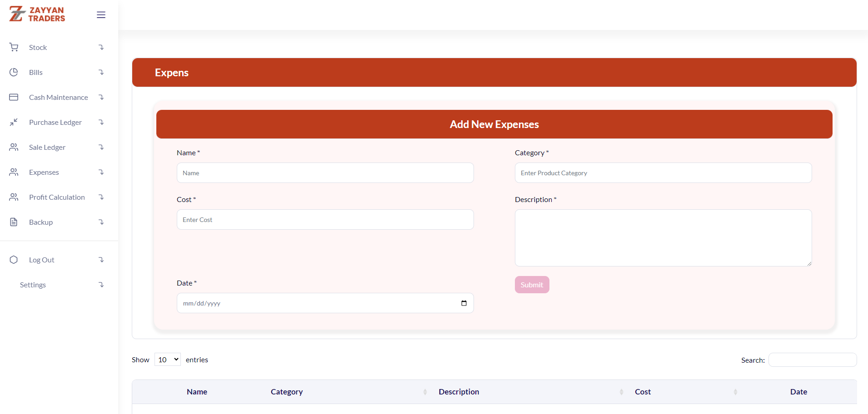Sort the table by Description column
The image size is (868, 414).
[x=459, y=392]
